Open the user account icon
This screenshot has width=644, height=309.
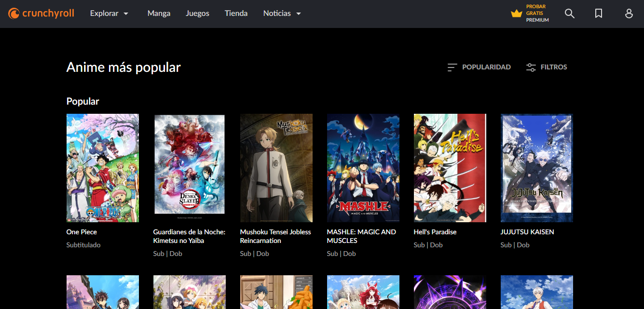coord(629,13)
